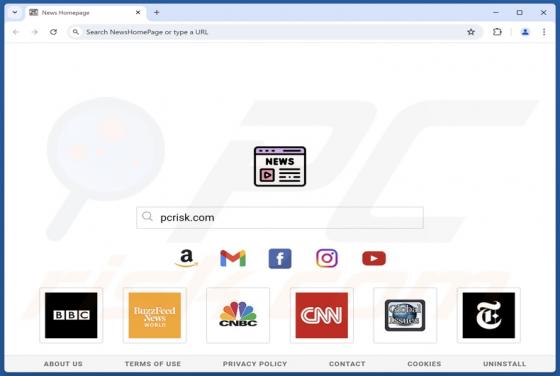Go back to previous page
Screen dimensions: 560x376
point(16,32)
